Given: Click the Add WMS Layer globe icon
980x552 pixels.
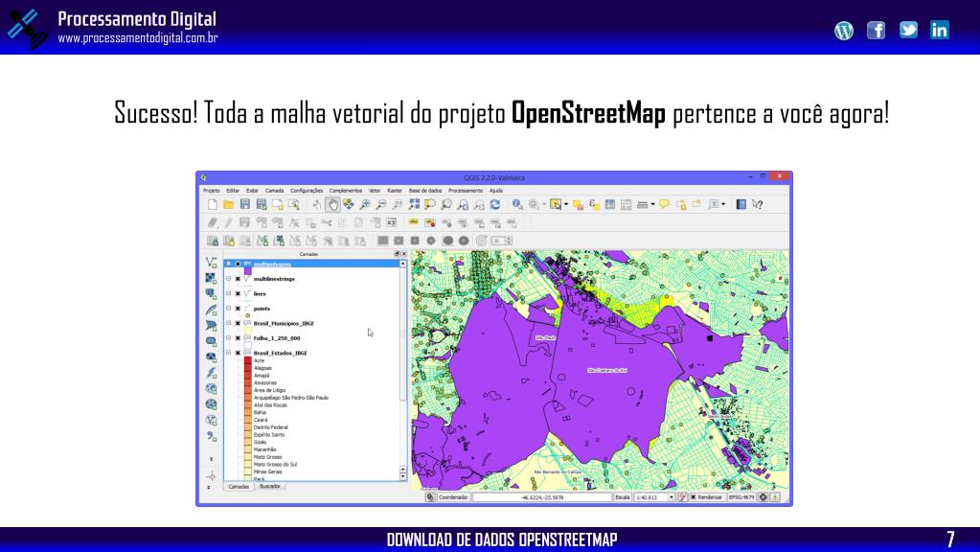Looking at the screenshot, I should tap(212, 389).
